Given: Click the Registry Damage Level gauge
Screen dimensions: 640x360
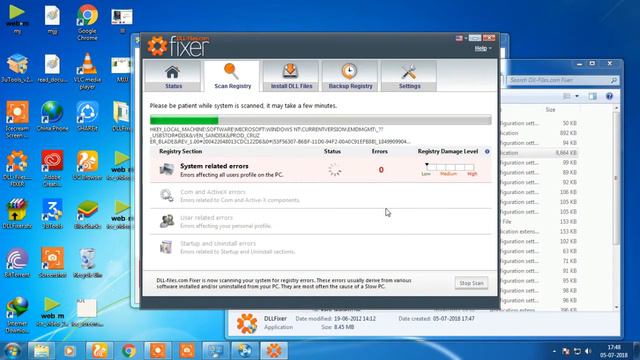Looking at the screenshot, I should [449, 169].
